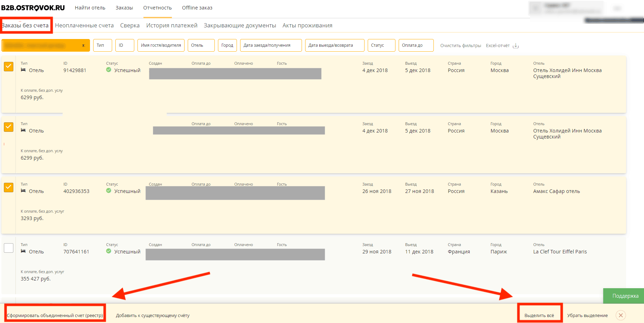Click the country Франция

(459, 252)
